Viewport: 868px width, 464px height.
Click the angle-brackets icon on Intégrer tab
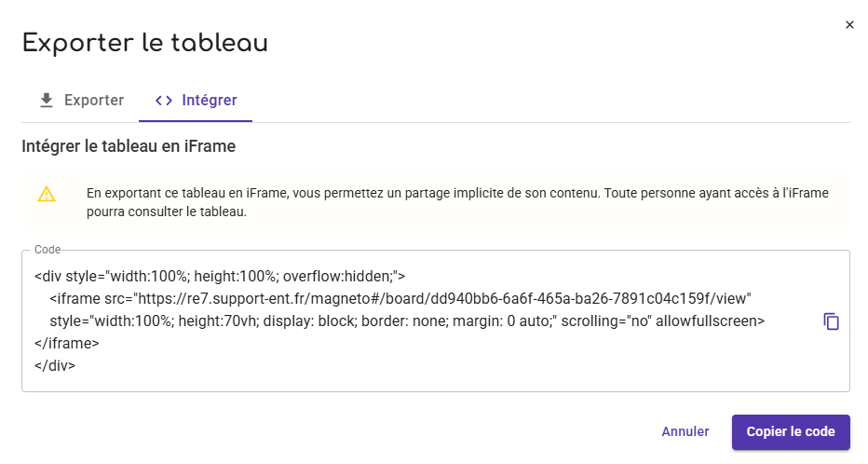coord(163,101)
